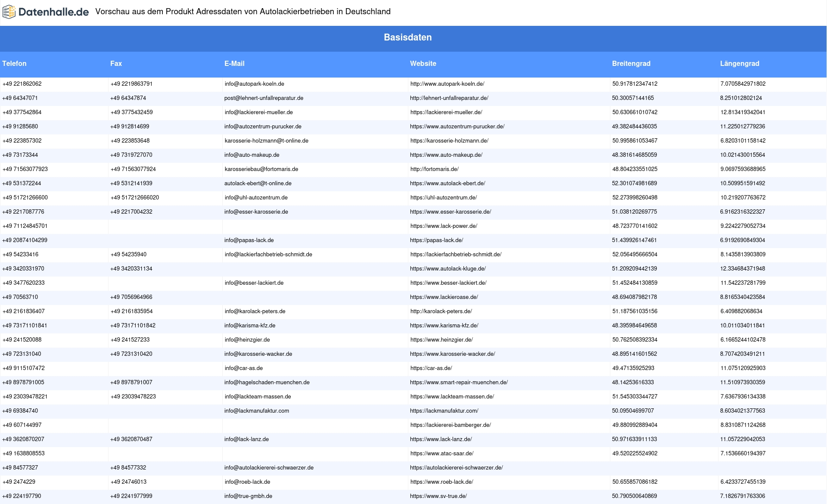
Task: Select fax number +49 2219863791
Action: pyautogui.click(x=131, y=84)
